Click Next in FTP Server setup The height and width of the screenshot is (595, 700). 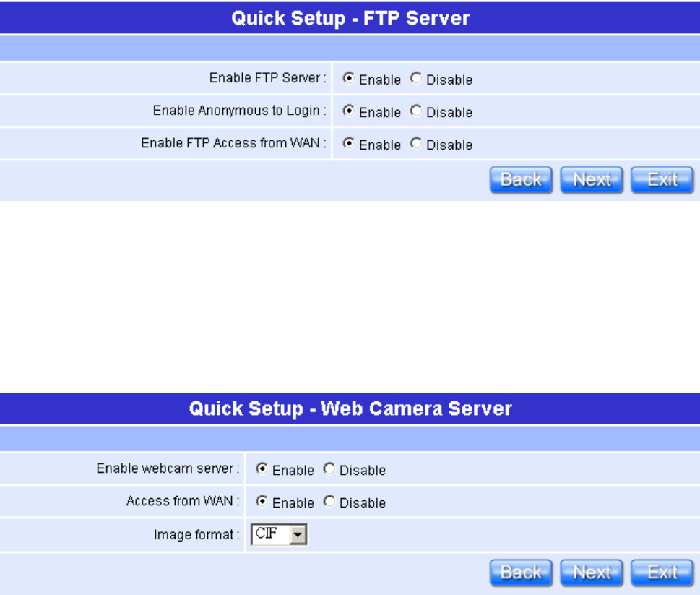pyautogui.click(x=592, y=180)
